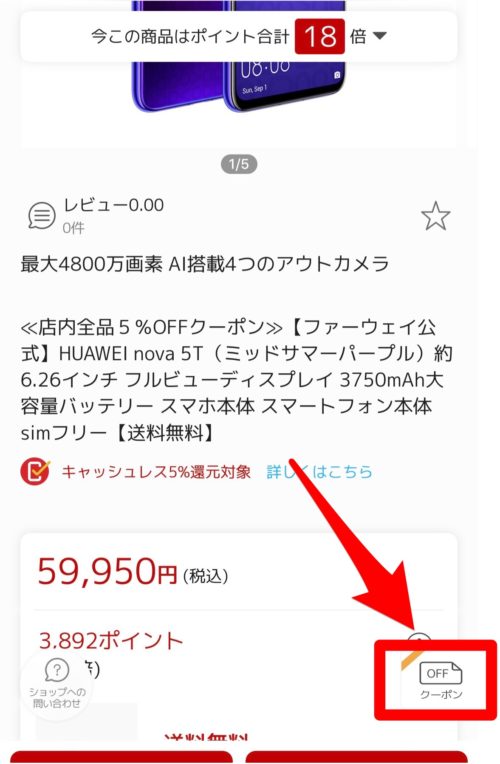Open the 詳しくはこちら link
Viewport: 500px width, 764px height.
click(319, 472)
